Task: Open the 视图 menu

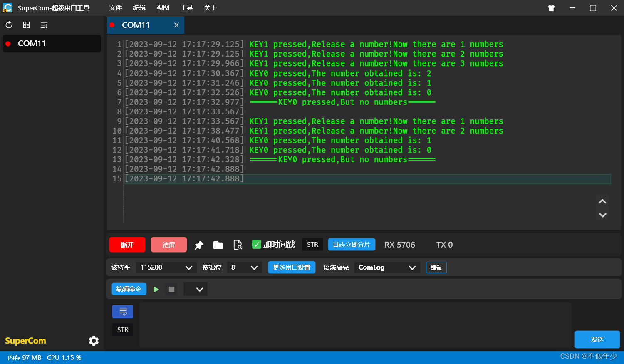Action: [163, 8]
